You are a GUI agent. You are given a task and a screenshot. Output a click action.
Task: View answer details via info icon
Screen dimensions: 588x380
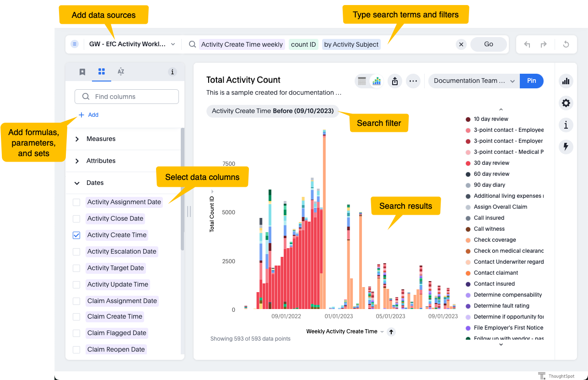[566, 125]
